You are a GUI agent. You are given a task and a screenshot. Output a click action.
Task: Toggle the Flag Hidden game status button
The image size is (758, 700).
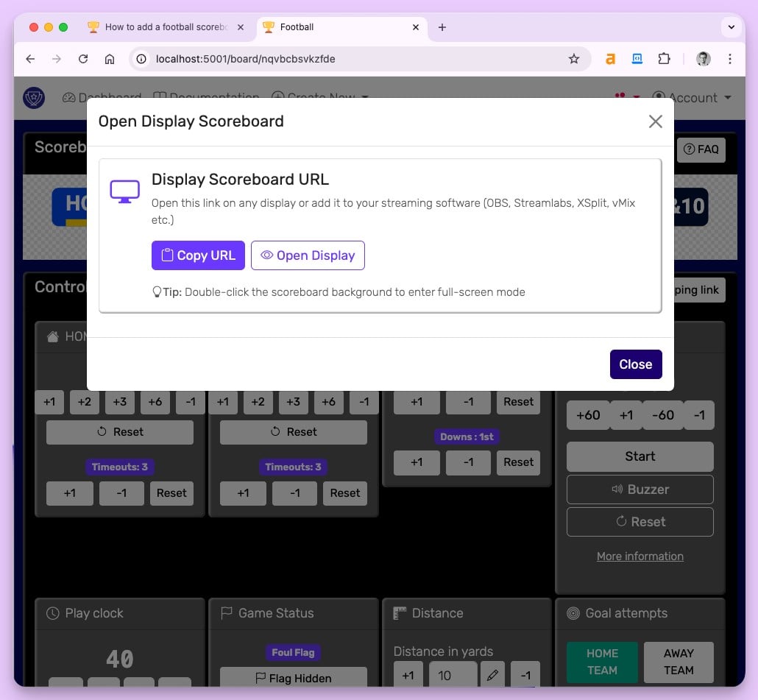coord(293,678)
